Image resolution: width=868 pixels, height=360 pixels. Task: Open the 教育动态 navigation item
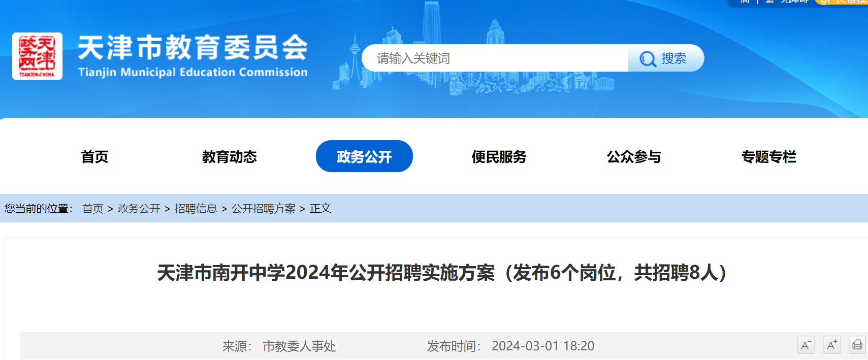point(229,157)
